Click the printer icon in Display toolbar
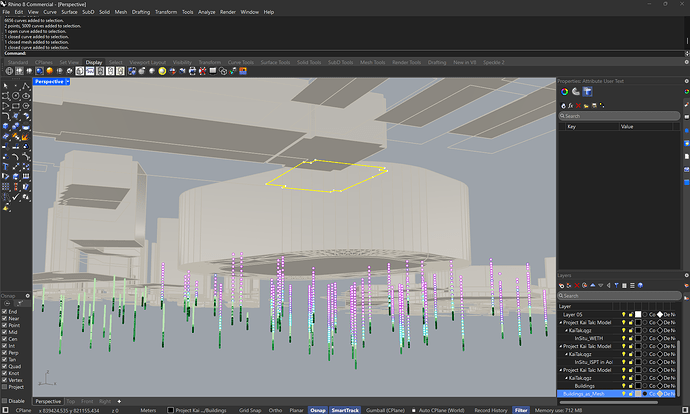Viewport: 690px width, 414px height. [192, 71]
